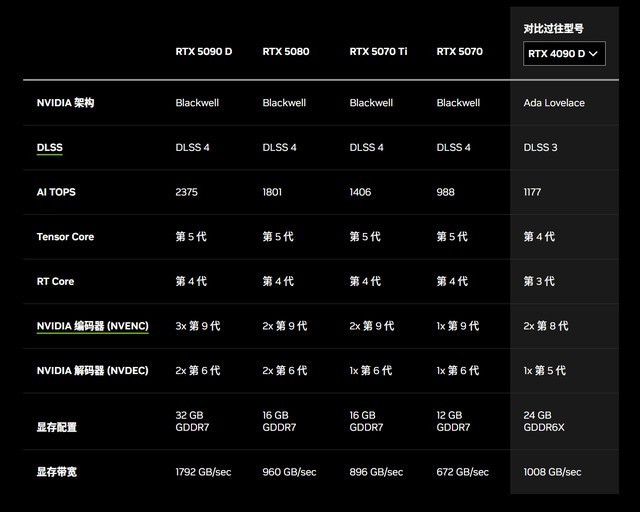
Task: Click the RTX 5080 column header
Action: pos(286,51)
